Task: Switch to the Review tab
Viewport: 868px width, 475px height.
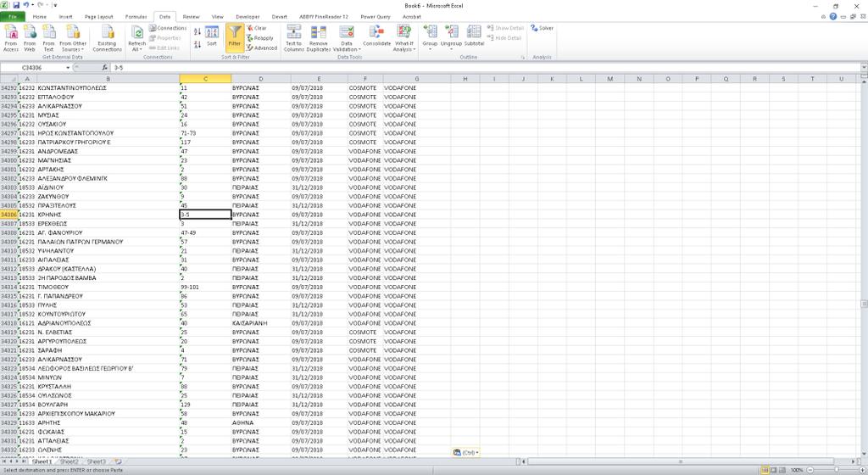Action: [191, 17]
